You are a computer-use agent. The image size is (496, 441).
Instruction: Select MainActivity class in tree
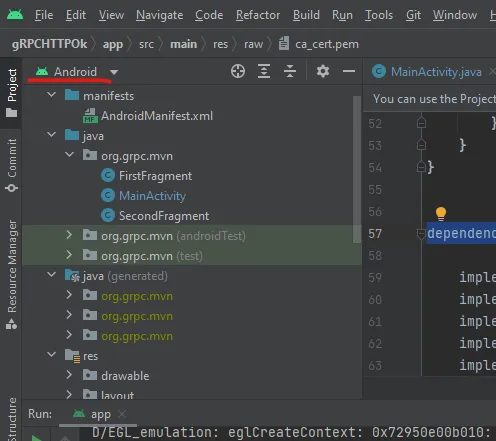(152, 196)
